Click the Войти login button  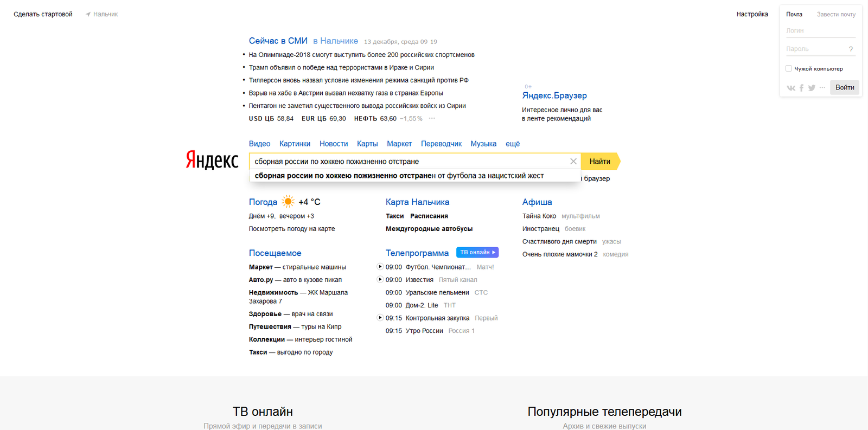pos(845,87)
